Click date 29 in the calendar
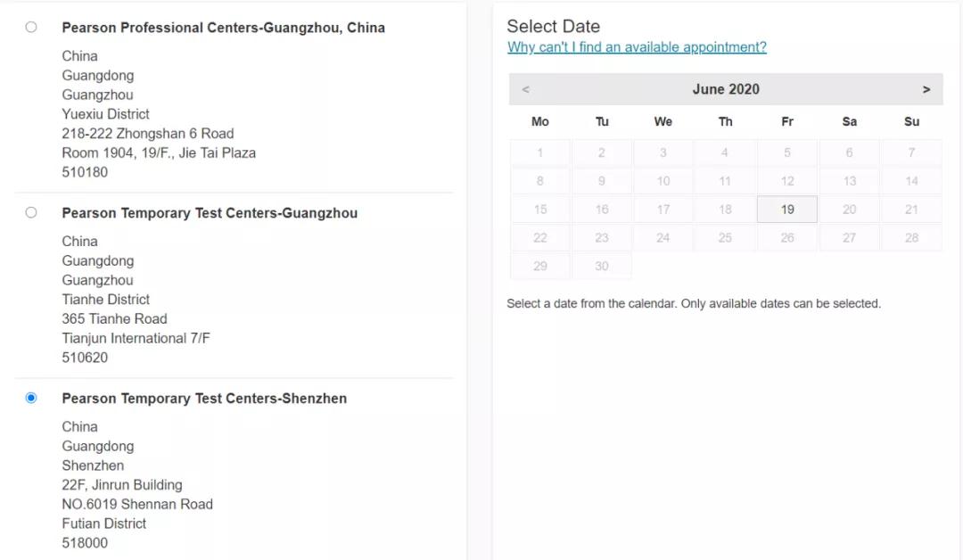This screenshot has height=560, width=963. tap(539, 266)
